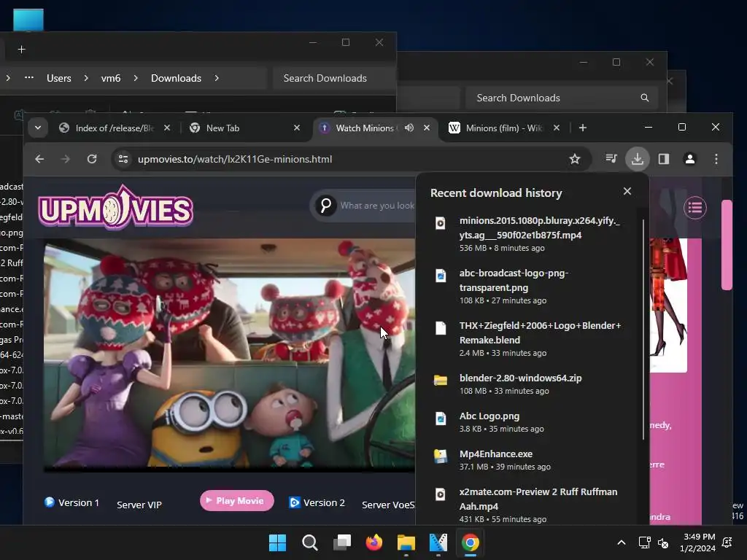
Task: Open Chrome profile avatar icon
Action: (x=690, y=159)
